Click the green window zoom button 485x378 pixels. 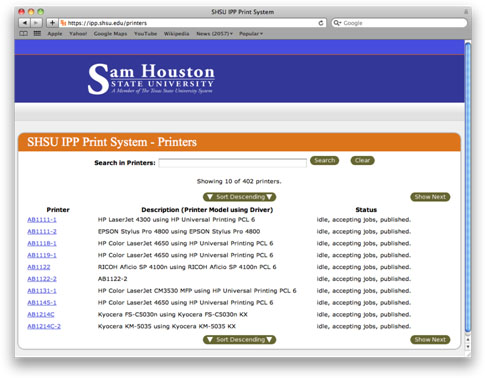pyautogui.click(x=41, y=12)
